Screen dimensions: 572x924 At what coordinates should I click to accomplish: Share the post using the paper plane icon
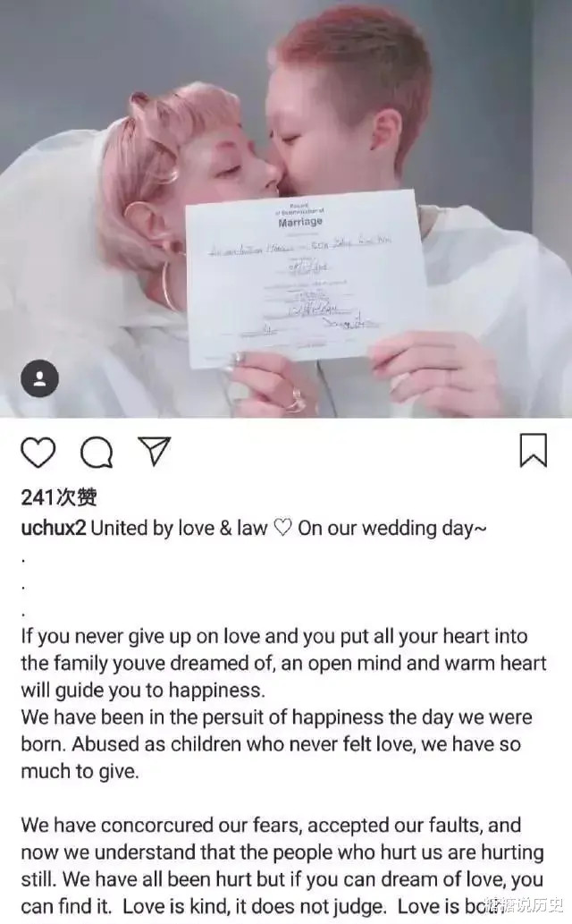pos(155,452)
